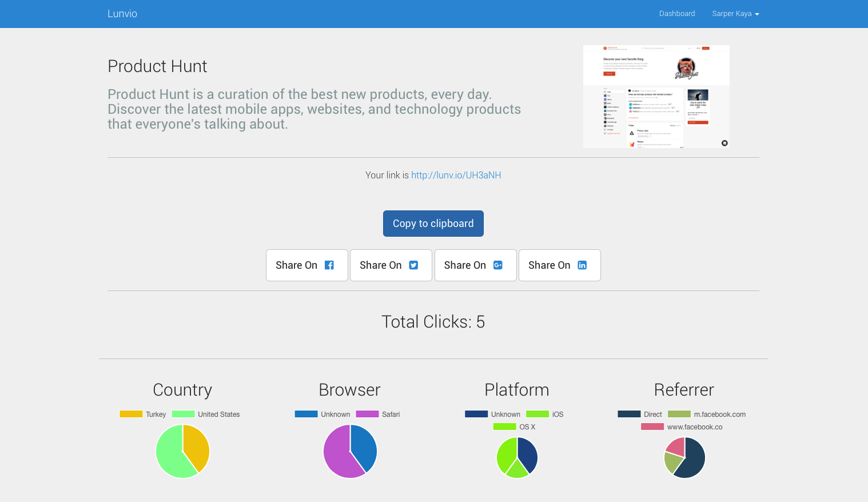Toggle iOS legend swatch in Platform chart
The height and width of the screenshot is (502, 868).
tap(537, 414)
